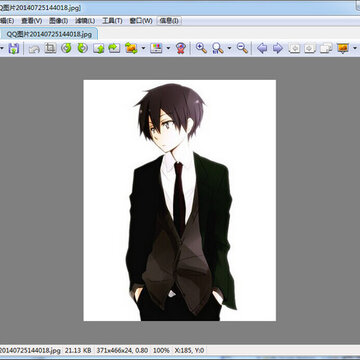
Task: Click the red-eye correction icon
Action: point(181,49)
